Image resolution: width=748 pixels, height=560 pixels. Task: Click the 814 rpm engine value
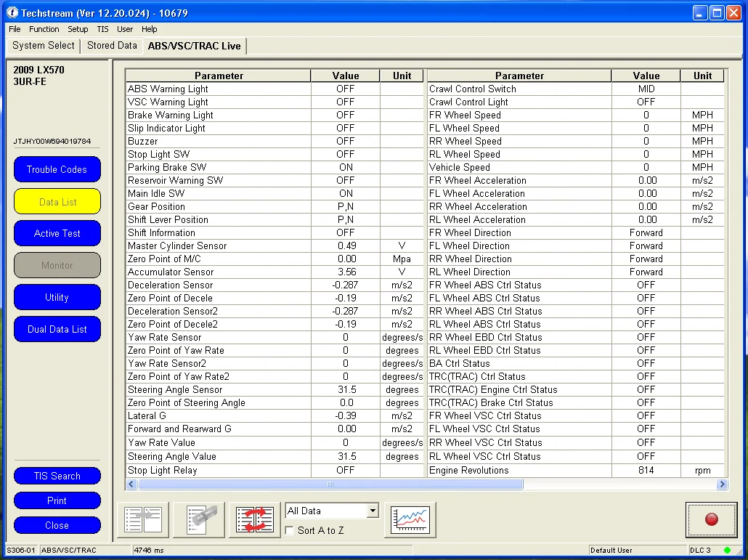pos(646,471)
